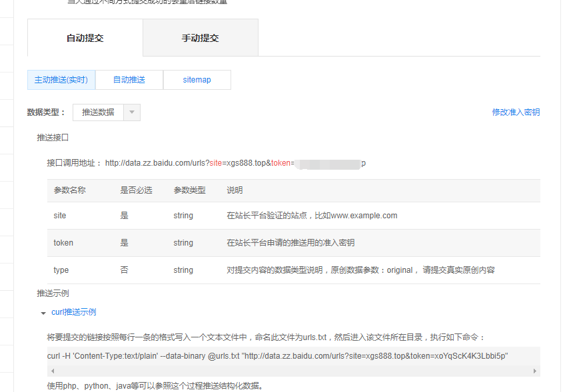Click 是 in the site row
569x392 pixels.
coord(124,216)
